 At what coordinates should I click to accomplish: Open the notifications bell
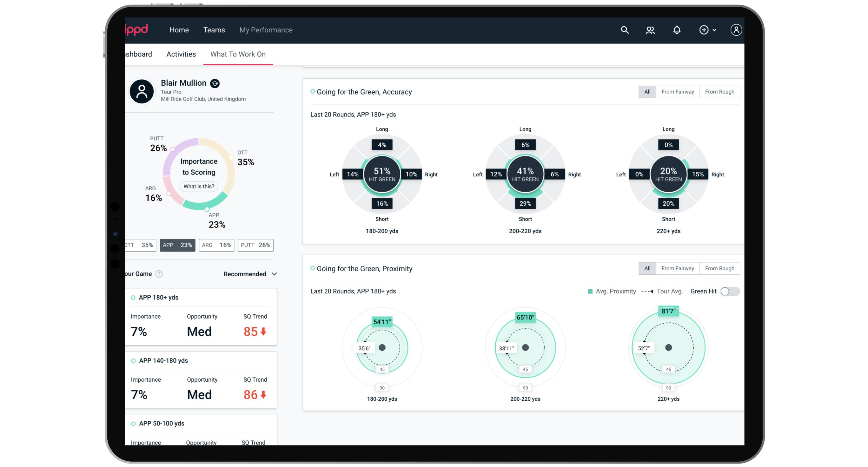click(677, 30)
